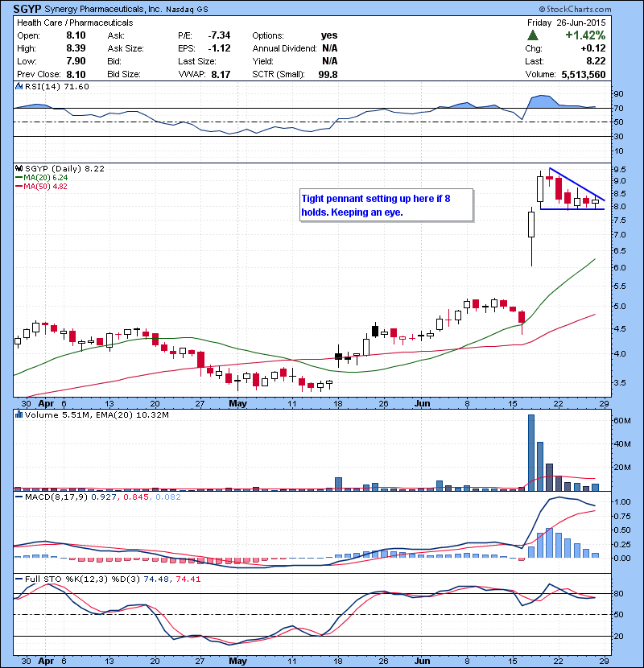Screen dimensions: 644x668
Task: Click the 'Jun' label on the price chart axis
Action: click(x=421, y=402)
